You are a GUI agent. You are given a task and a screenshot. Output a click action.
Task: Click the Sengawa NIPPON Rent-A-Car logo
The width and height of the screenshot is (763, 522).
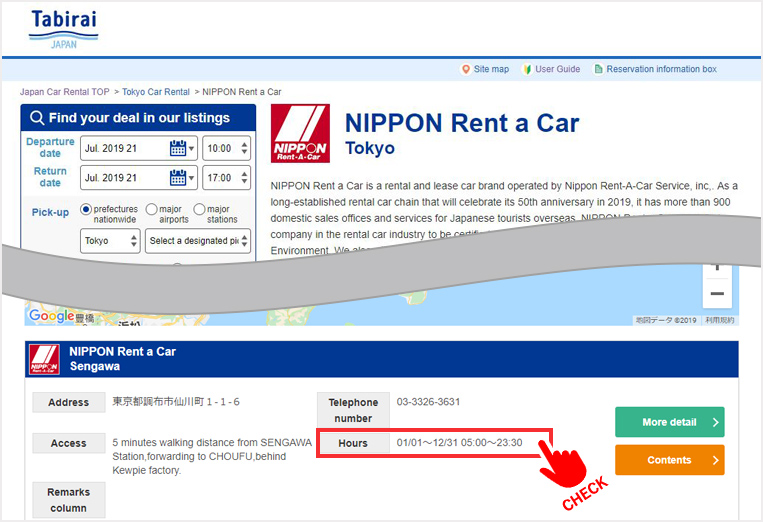[x=44, y=359]
